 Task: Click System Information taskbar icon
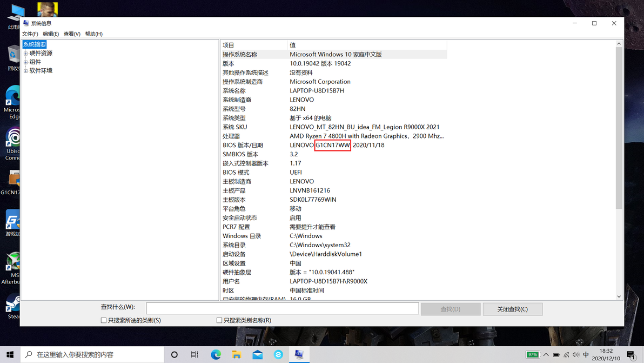(299, 354)
